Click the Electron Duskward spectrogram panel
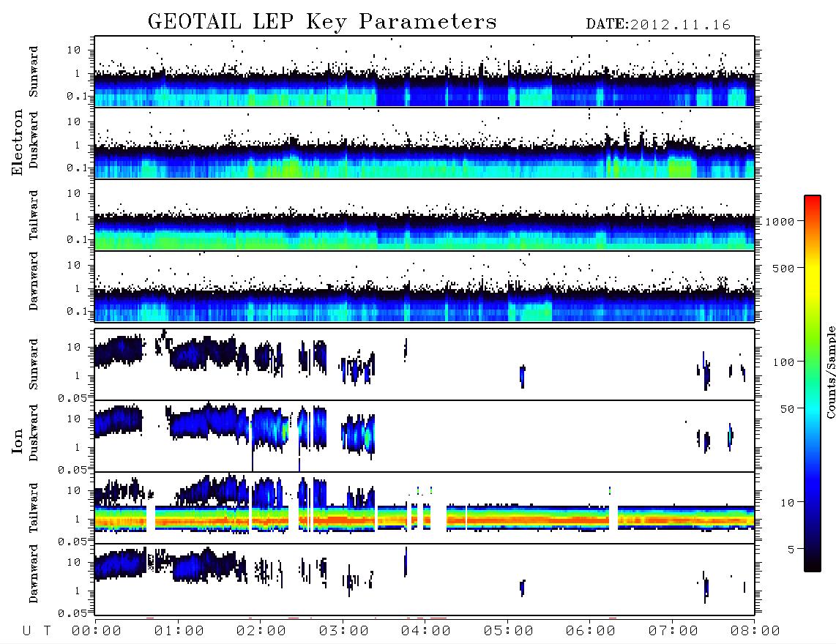836x644 pixels. 425,143
